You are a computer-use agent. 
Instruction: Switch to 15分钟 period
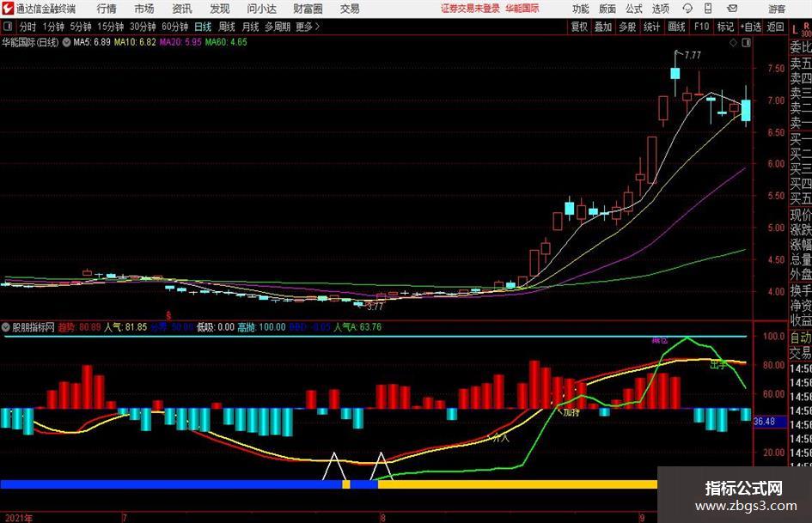pyautogui.click(x=111, y=27)
